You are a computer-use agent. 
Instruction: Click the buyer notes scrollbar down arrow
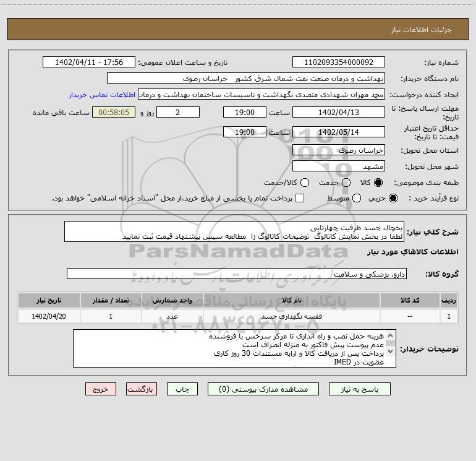click(391, 351)
